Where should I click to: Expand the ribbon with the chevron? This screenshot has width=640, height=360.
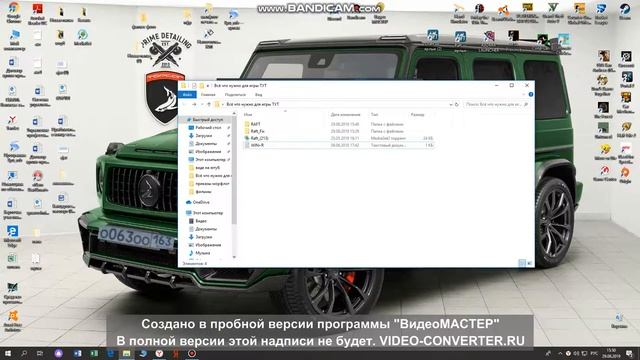coord(524,95)
